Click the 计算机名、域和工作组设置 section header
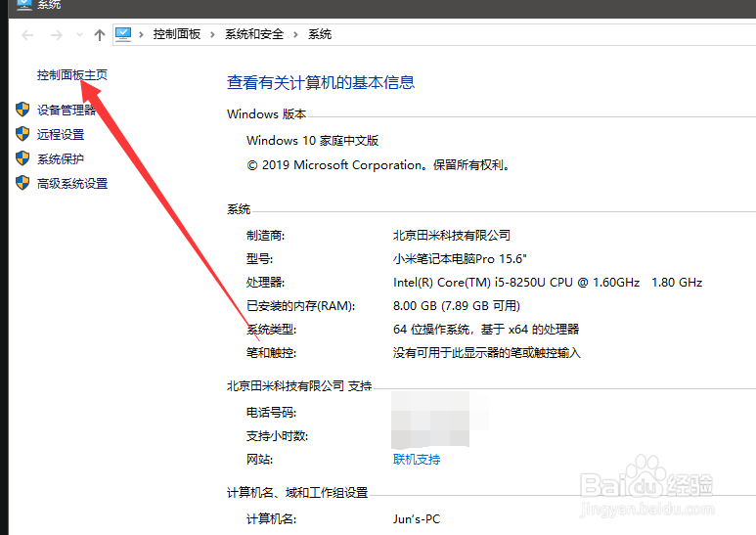Screen dimensions: 756x535 tap(297, 493)
